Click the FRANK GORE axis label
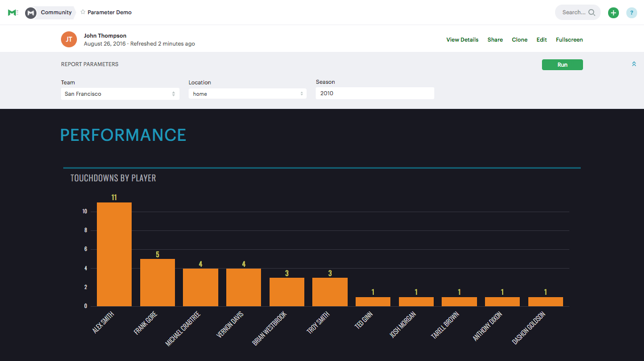Screen dimensions: 644x361 click(x=146, y=323)
